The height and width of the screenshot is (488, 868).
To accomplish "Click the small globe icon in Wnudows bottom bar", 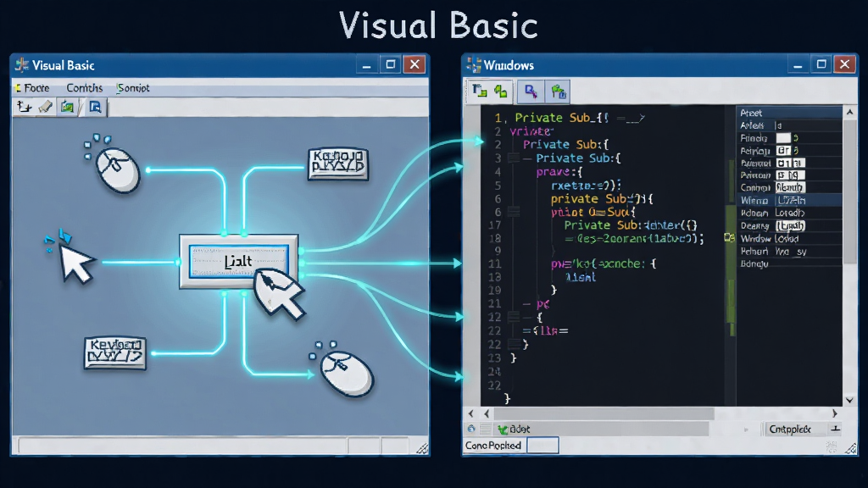I will pos(471,429).
